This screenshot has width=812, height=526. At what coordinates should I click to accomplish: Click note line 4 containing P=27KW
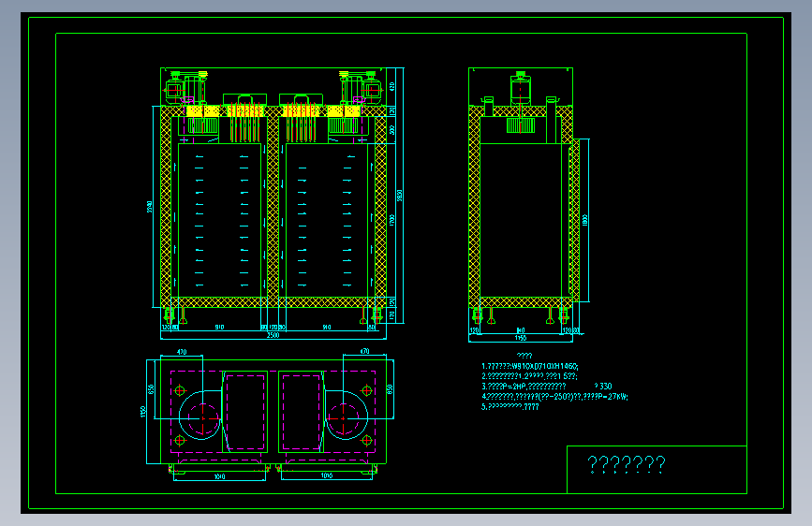[x=554, y=397]
